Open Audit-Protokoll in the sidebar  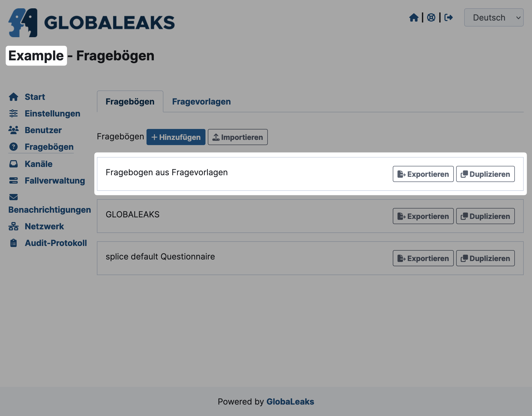click(56, 243)
